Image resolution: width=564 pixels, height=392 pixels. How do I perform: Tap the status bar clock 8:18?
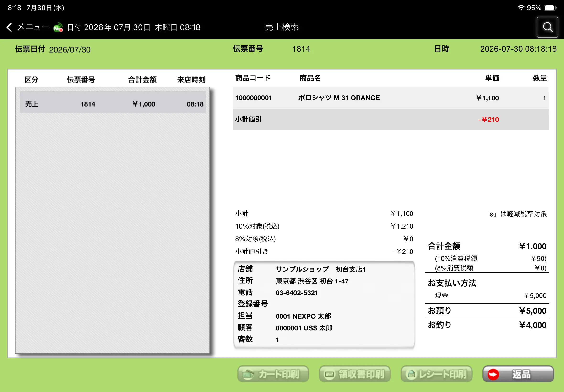(15, 8)
